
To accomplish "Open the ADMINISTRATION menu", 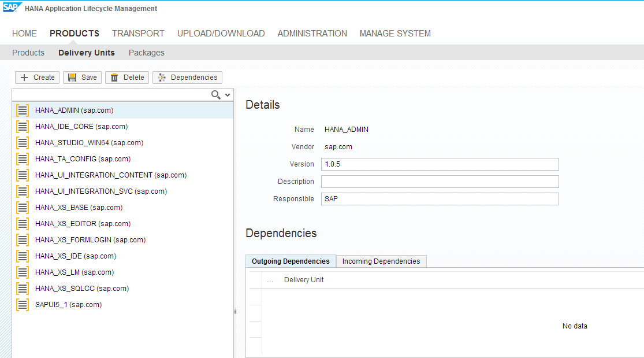I will click(x=312, y=34).
